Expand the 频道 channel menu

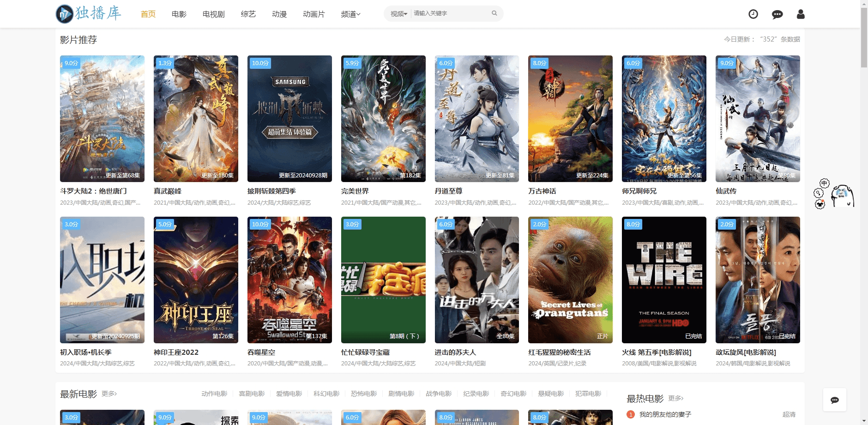[x=350, y=14]
